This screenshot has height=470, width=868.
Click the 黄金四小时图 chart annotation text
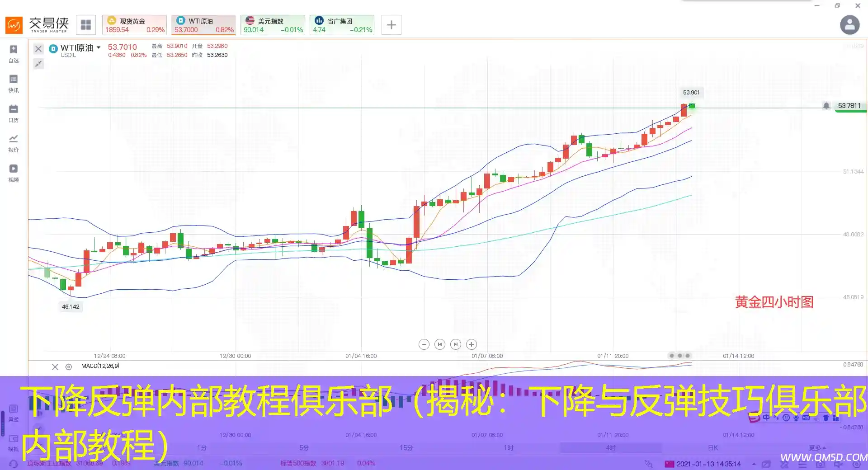(774, 302)
